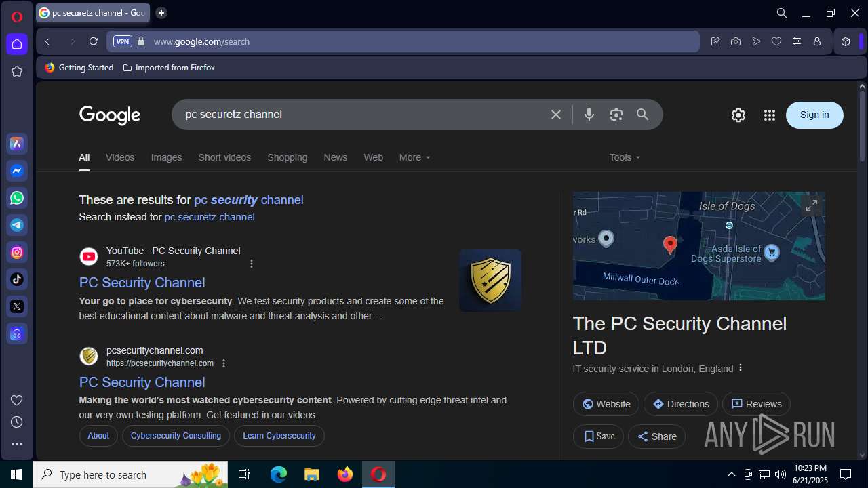
Task: Click the Learn Cybersecurity chip
Action: point(279,436)
